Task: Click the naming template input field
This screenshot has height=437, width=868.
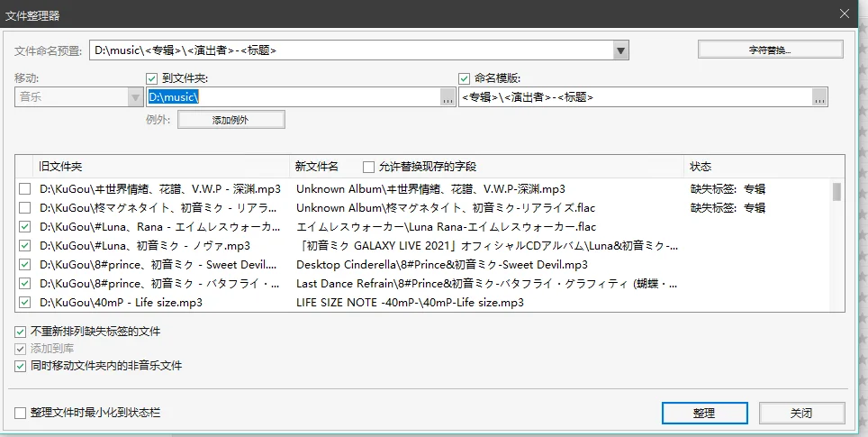Action: tap(636, 97)
